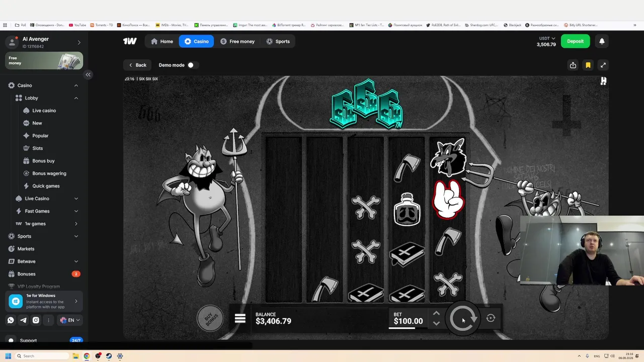Open the Chrome apps grid icon

coord(5,25)
